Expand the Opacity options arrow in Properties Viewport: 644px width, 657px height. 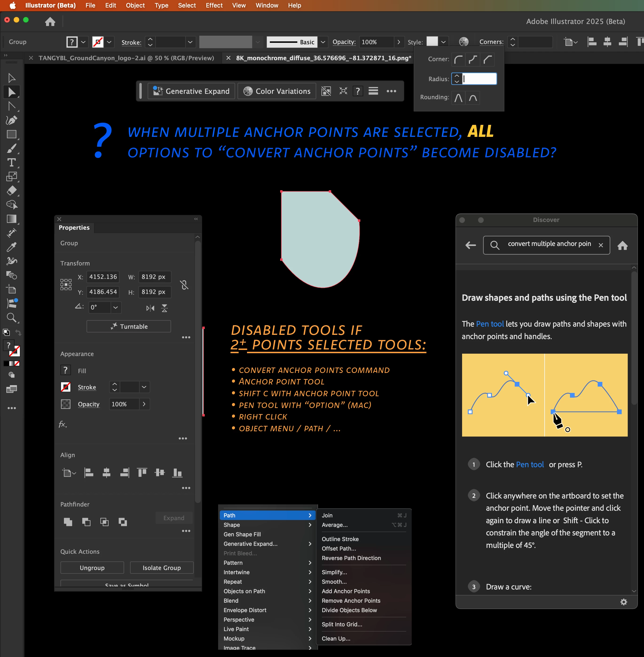click(x=144, y=404)
